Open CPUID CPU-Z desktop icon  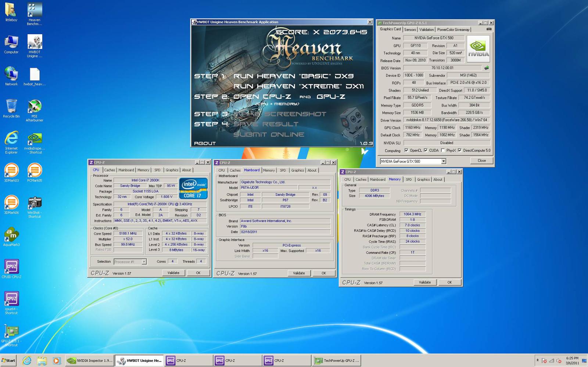tap(11, 269)
